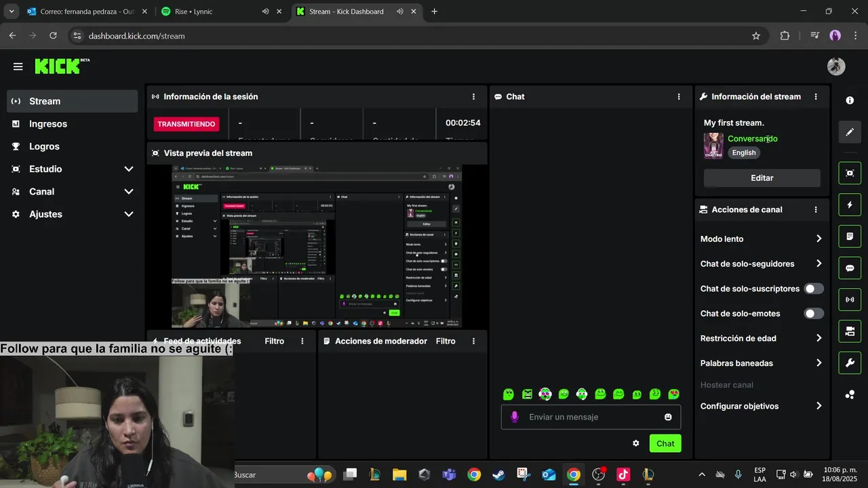Toggle Chat de solo-suscriptores
Image resolution: width=868 pixels, height=488 pixels.
coord(814,289)
